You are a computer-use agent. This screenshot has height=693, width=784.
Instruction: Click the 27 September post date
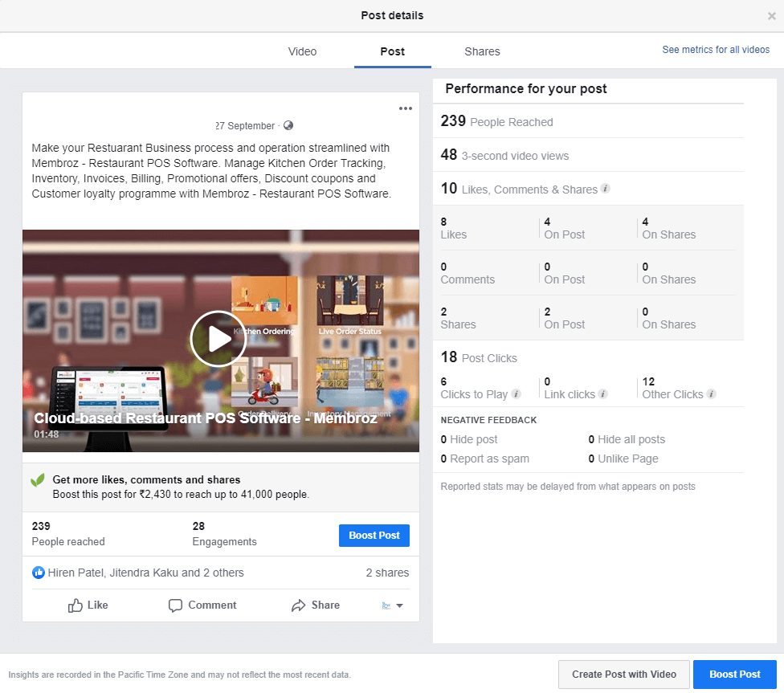246,125
